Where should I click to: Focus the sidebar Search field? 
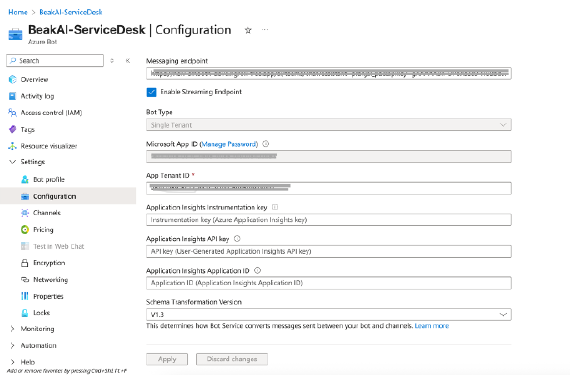click(x=55, y=61)
